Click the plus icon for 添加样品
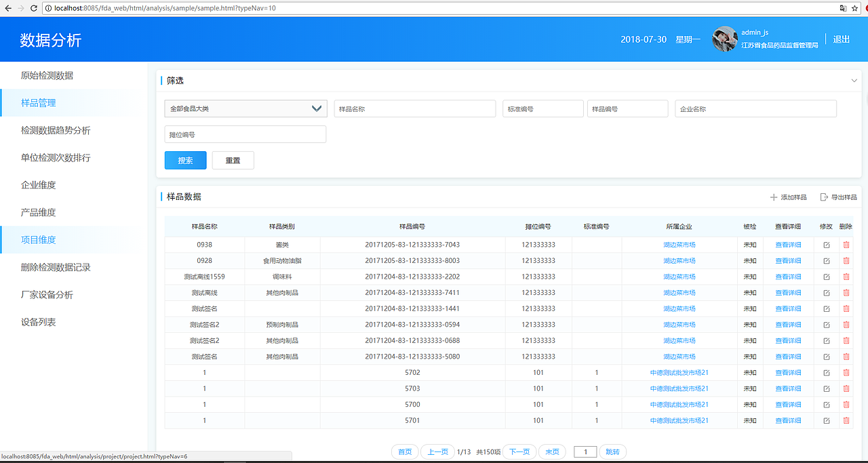This screenshot has height=463, width=868. point(774,197)
